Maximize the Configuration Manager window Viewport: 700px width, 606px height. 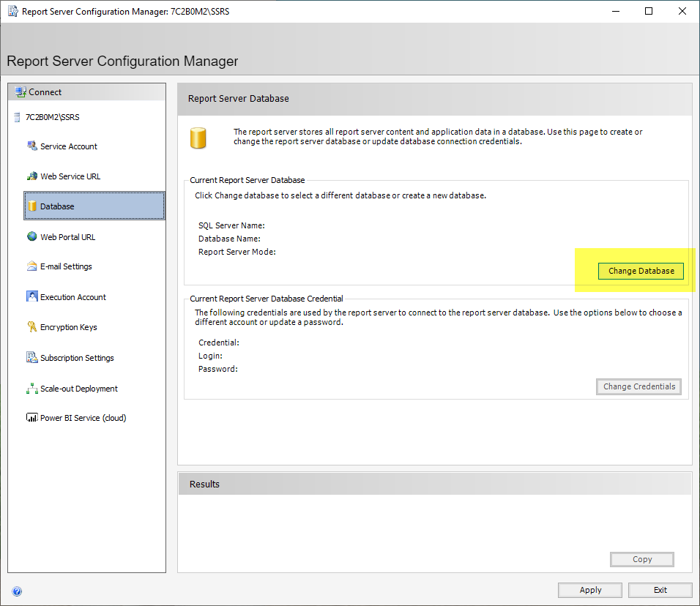tap(649, 11)
